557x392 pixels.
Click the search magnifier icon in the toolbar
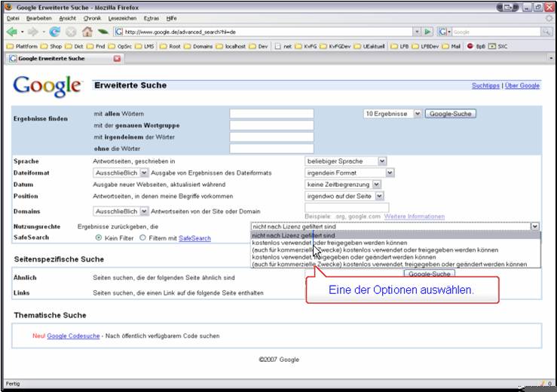546,32
